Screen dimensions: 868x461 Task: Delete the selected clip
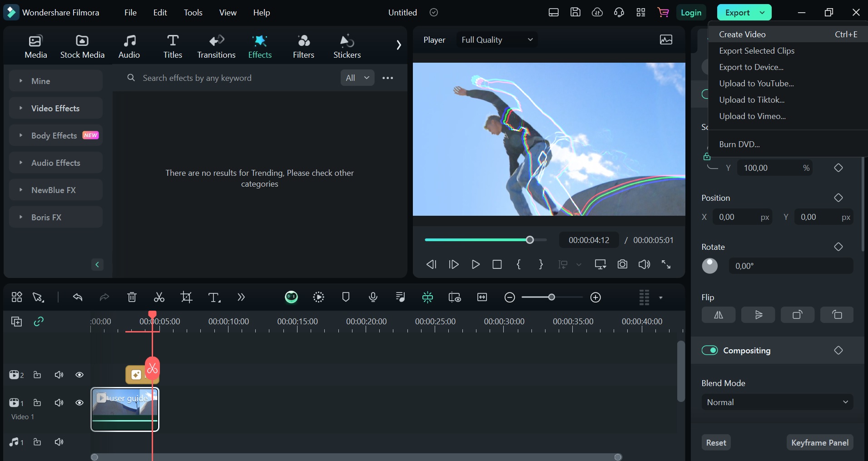click(x=132, y=297)
